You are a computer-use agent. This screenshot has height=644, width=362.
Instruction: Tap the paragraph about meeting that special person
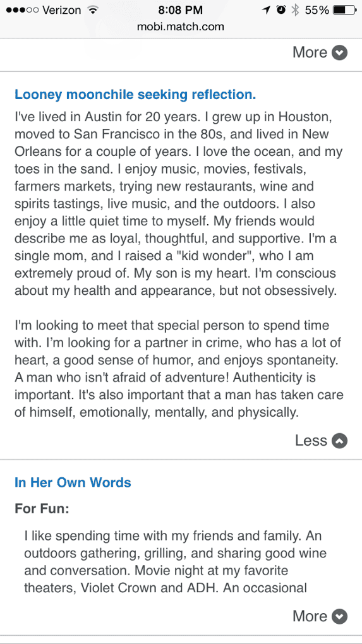tap(179, 369)
